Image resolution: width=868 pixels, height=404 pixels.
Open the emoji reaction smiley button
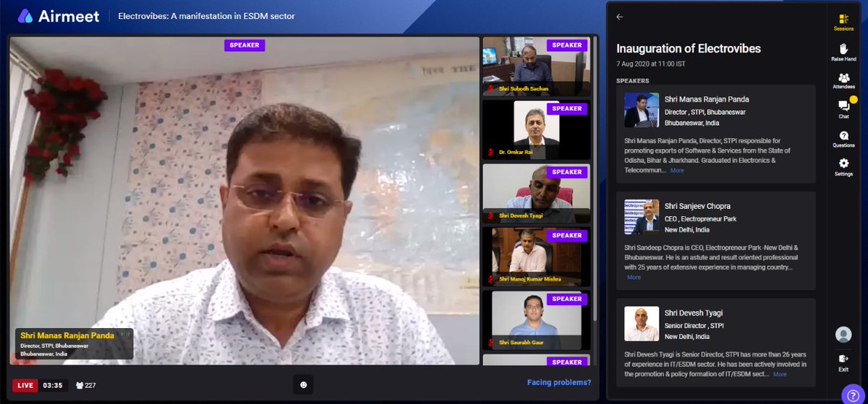tap(303, 384)
